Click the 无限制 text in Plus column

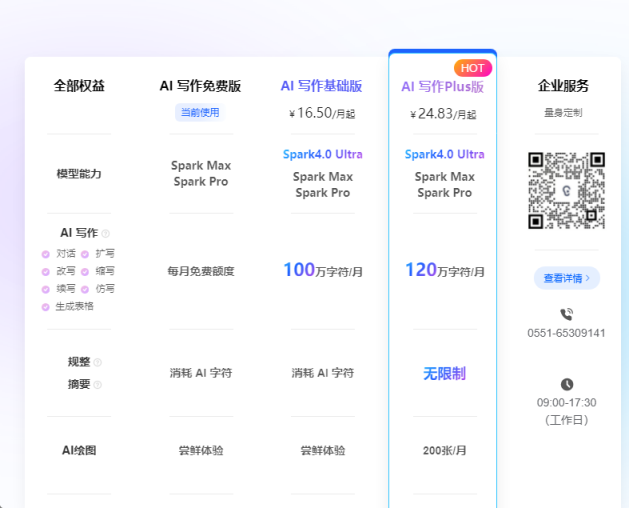444,373
